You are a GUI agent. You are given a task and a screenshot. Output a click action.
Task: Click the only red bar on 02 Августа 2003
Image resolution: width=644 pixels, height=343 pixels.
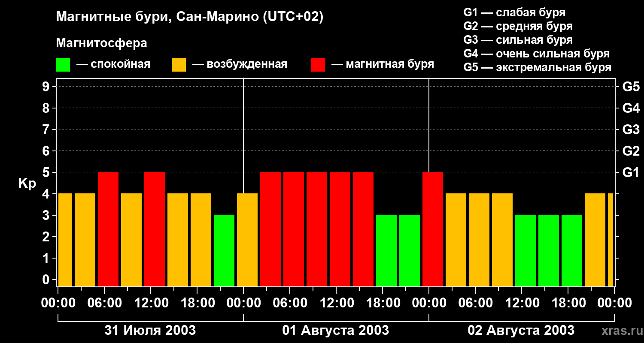(433, 229)
